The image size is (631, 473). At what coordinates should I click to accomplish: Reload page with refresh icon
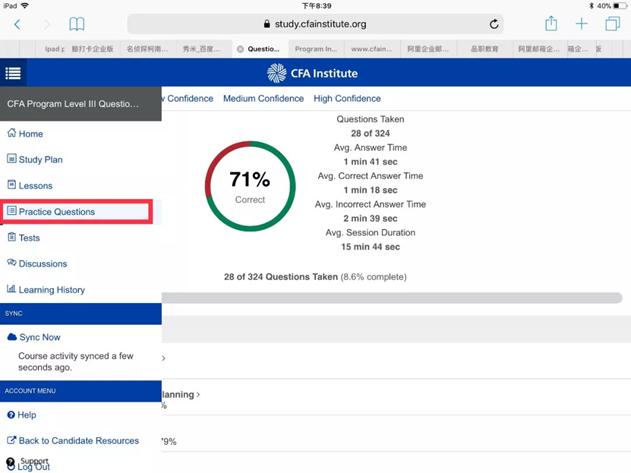point(494,24)
